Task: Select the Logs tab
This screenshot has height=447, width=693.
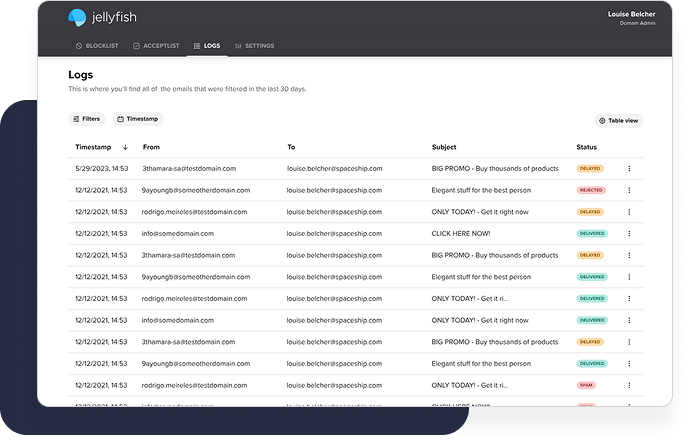Action: click(x=207, y=46)
